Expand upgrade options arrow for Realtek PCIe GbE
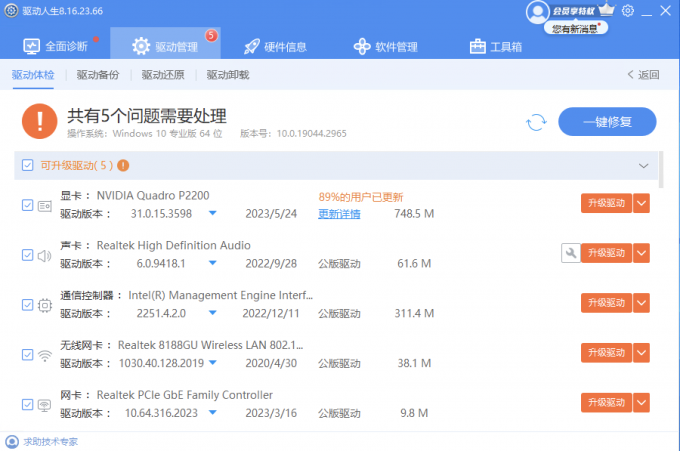The width and height of the screenshot is (680, 451). coord(641,402)
